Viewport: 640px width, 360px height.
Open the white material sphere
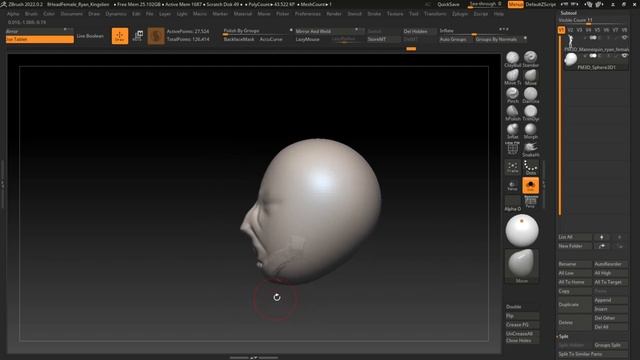point(522,231)
